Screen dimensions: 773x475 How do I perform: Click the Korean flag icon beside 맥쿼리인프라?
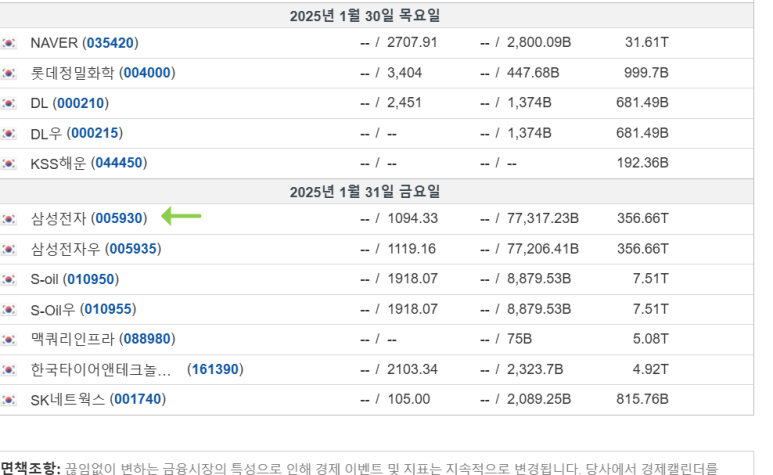[8, 339]
